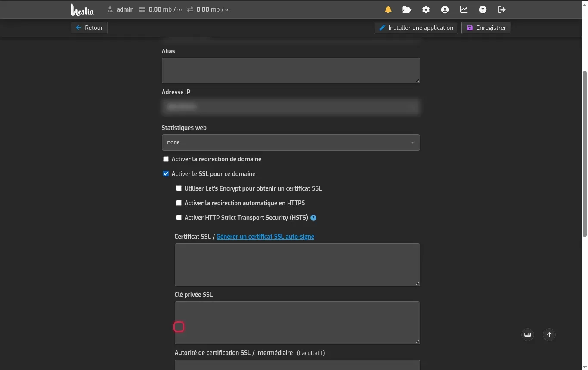Click the scroll-to-top arrow button

point(549,335)
